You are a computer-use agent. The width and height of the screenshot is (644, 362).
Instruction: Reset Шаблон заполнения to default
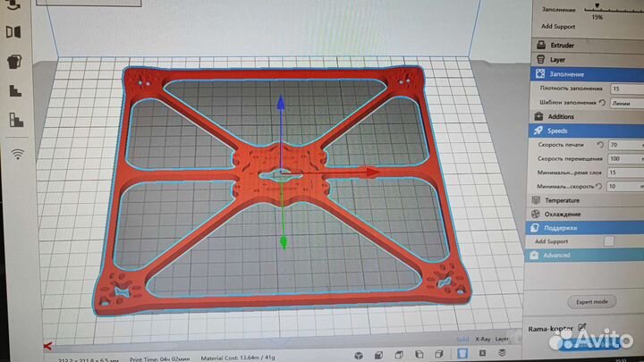pyautogui.click(x=602, y=103)
